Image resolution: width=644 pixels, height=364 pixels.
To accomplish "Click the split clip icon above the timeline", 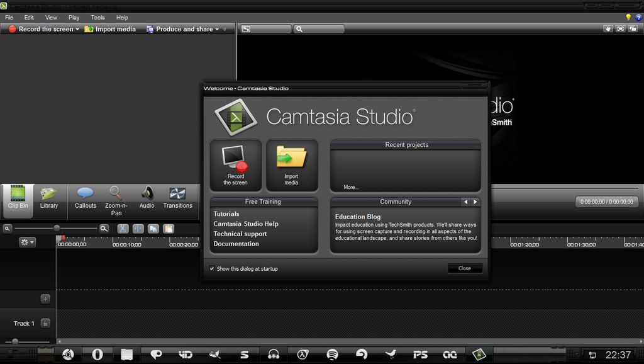I will coord(139,229).
